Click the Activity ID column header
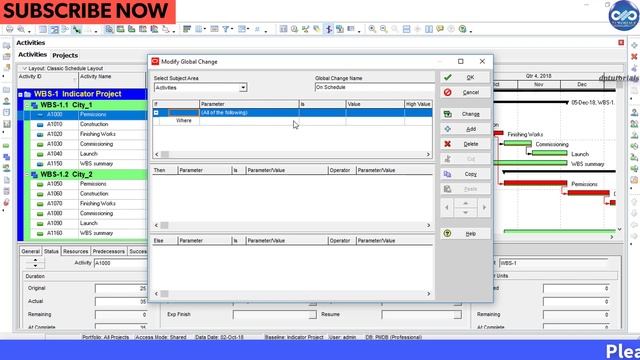640x360 pixels. 47,80
